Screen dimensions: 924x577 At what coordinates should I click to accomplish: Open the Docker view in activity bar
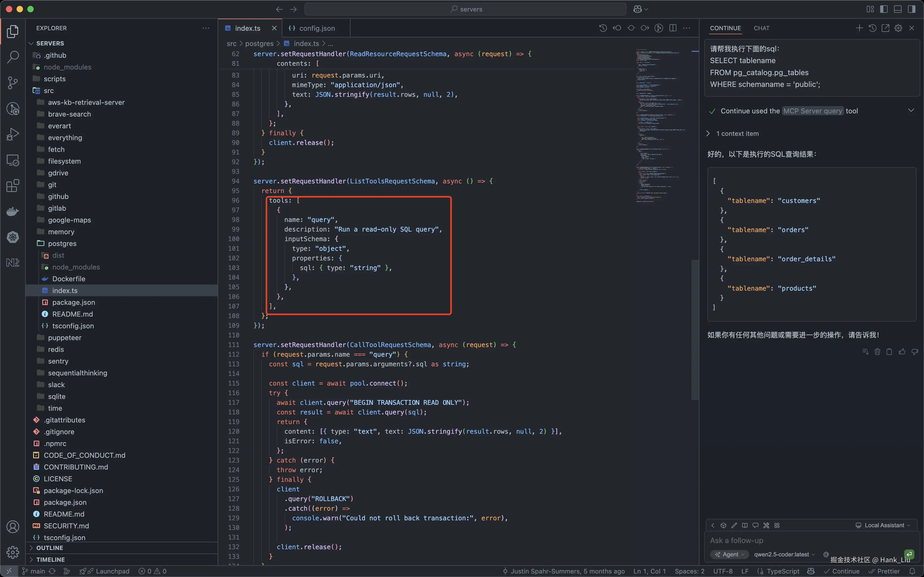(x=13, y=211)
